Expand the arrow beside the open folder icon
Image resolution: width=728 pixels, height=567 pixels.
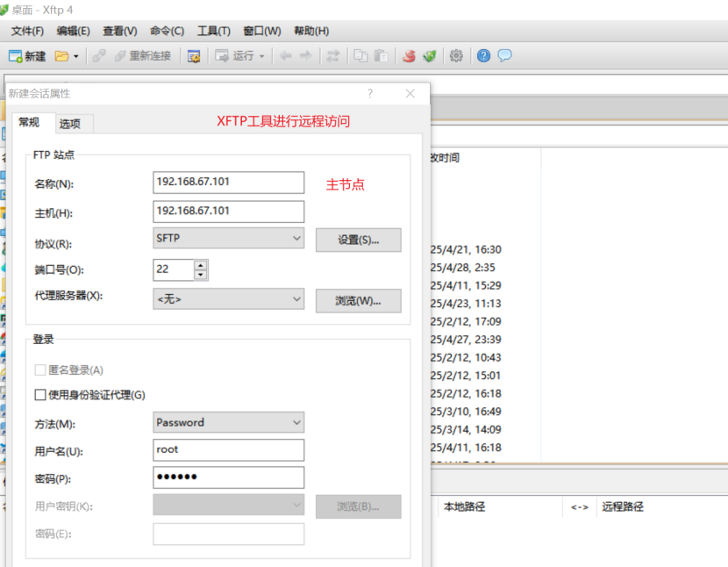coord(76,57)
